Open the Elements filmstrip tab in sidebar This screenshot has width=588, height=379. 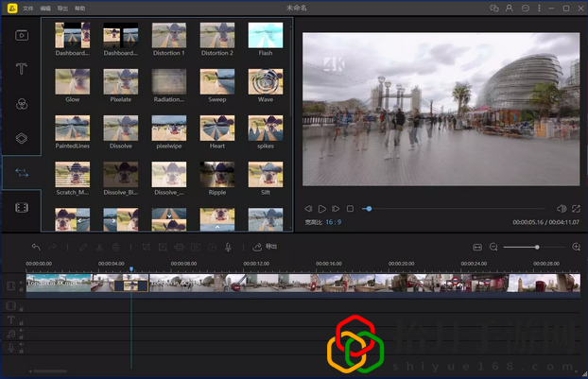click(x=22, y=207)
